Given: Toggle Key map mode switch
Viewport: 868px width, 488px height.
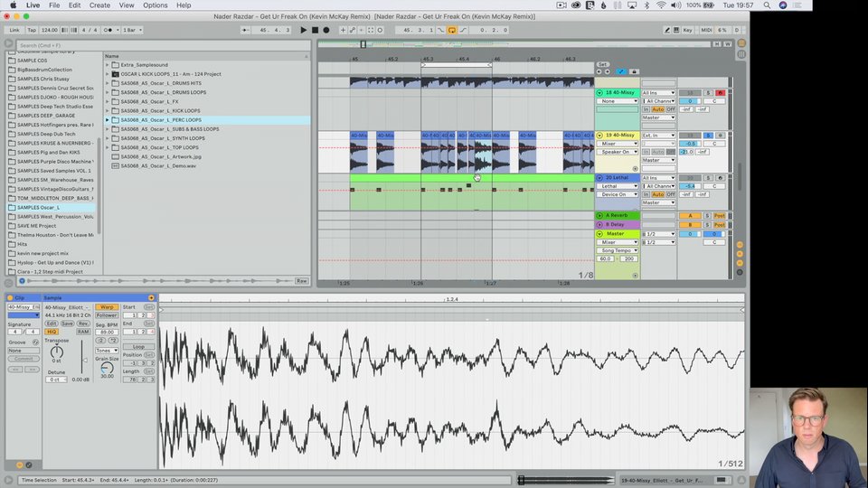Looking at the screenshot, I should pos(687,30).
